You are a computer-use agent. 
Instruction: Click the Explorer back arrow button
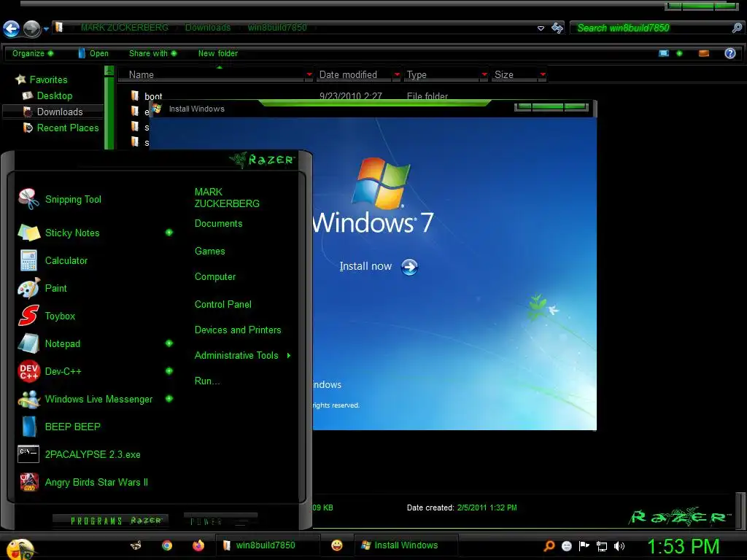[12, 28]
